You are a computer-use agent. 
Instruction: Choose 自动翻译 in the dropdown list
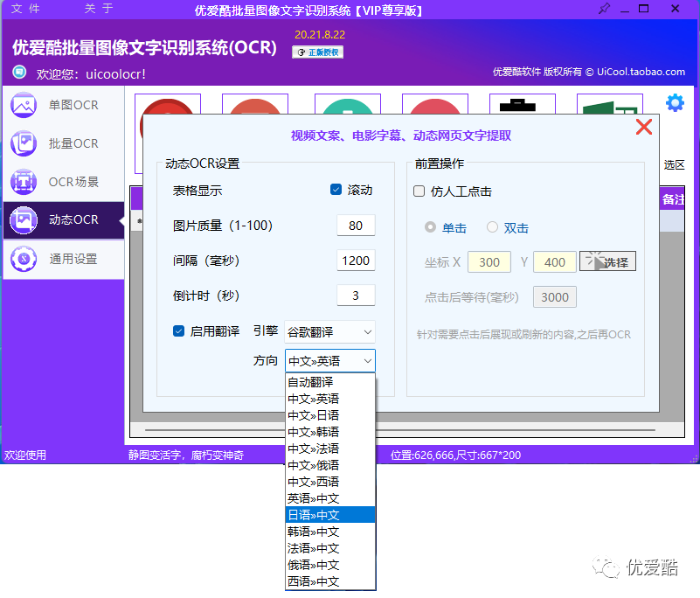[329, 381]
